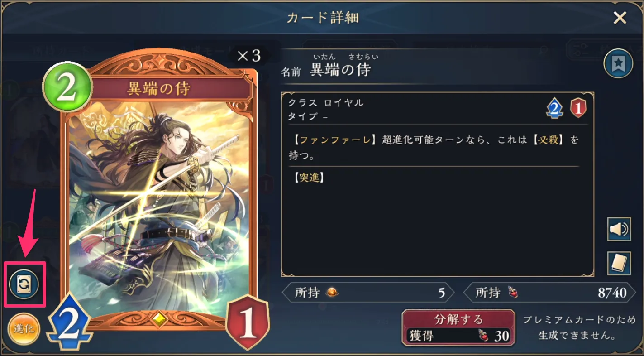Viewport: 644px width, 356px height.
Task: Click the bookmark favorite icon
Action: tap(618, 64)
